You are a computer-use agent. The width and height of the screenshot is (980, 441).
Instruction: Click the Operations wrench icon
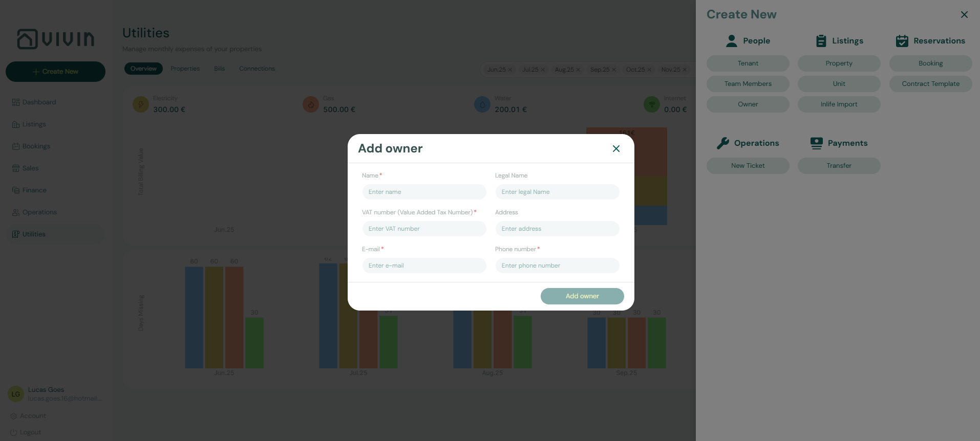(x=722, y=143)
